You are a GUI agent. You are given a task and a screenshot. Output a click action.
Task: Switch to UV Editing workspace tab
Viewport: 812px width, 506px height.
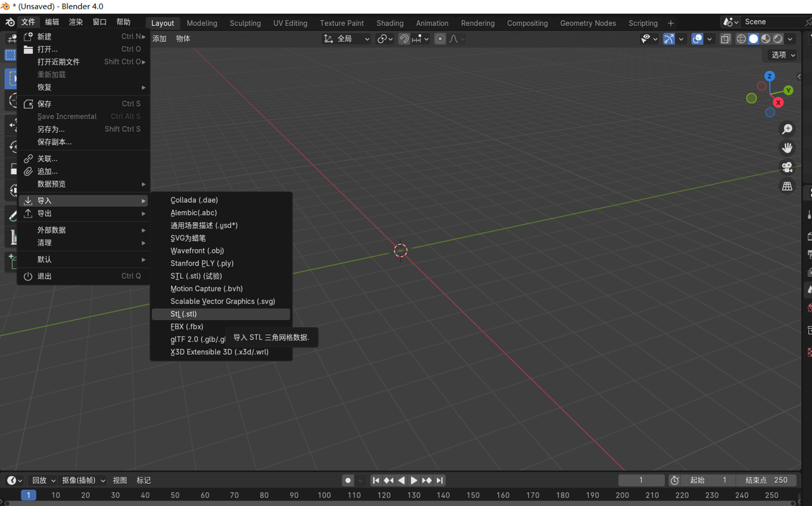(290, 23)
